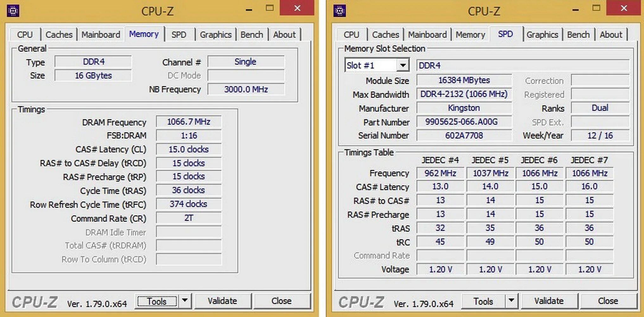The image size is (644, 317).
Task: Switch to Memory tab in the right window
Action: point(470,35)
